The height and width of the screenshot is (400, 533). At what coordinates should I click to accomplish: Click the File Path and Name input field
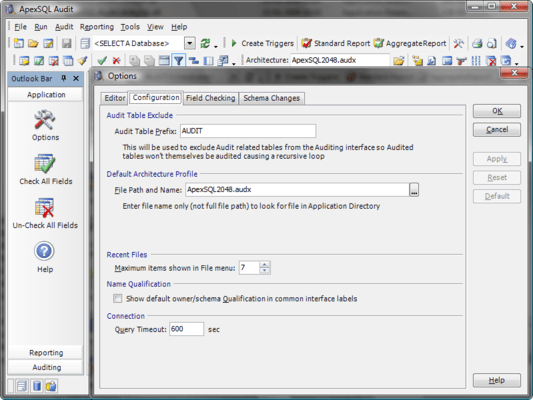297,190
